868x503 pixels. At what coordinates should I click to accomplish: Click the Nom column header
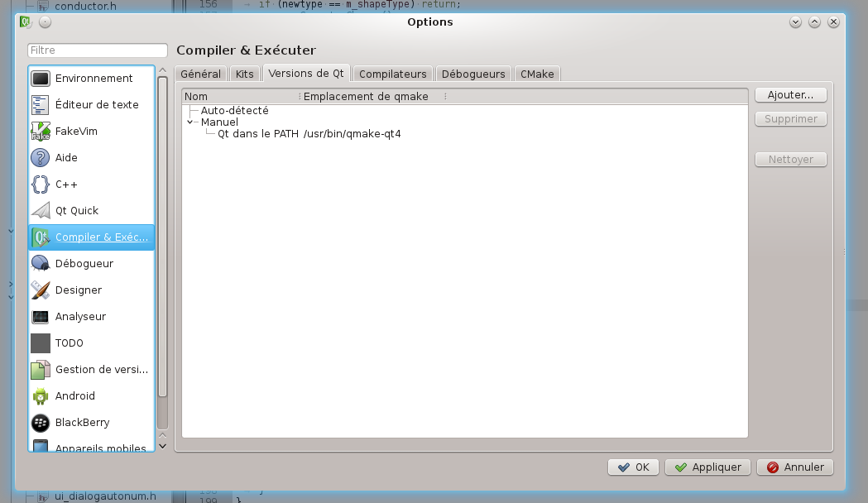(242, 96)
